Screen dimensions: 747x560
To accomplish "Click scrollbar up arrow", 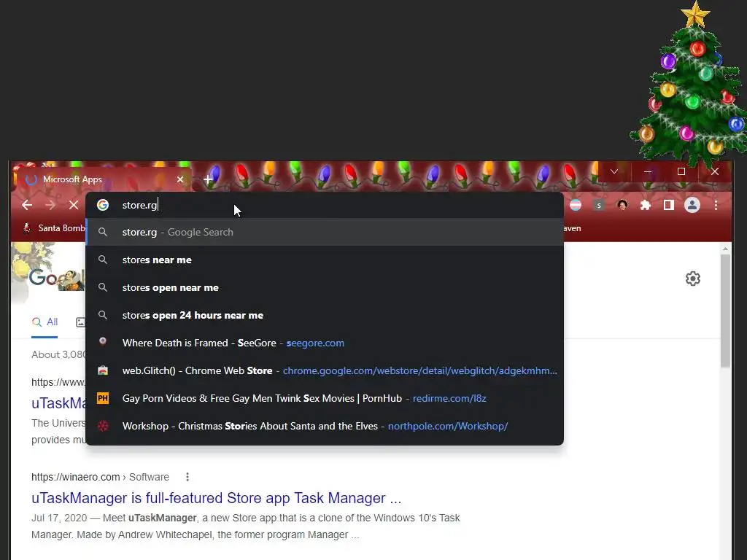I will pos(725,249).
